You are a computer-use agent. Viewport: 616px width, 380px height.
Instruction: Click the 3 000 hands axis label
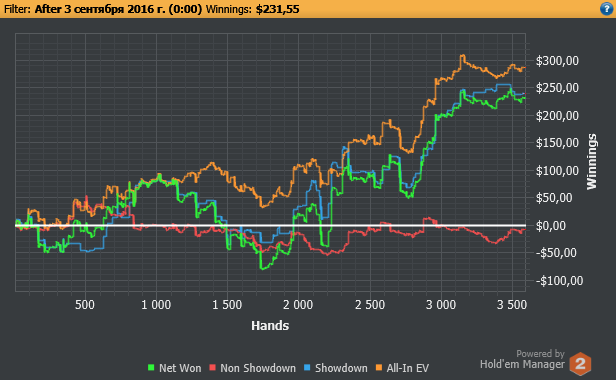[x=441, y=305]
